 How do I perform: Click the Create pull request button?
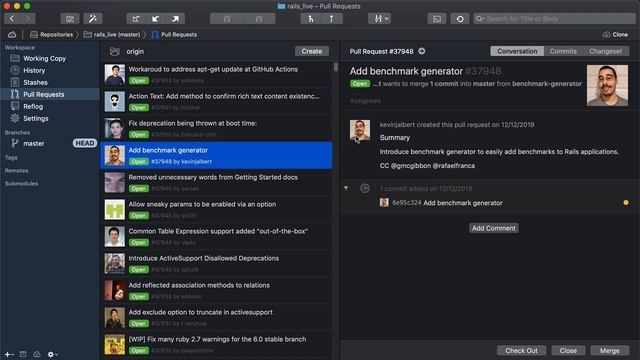pyautogui.click(x=312, y=51)
